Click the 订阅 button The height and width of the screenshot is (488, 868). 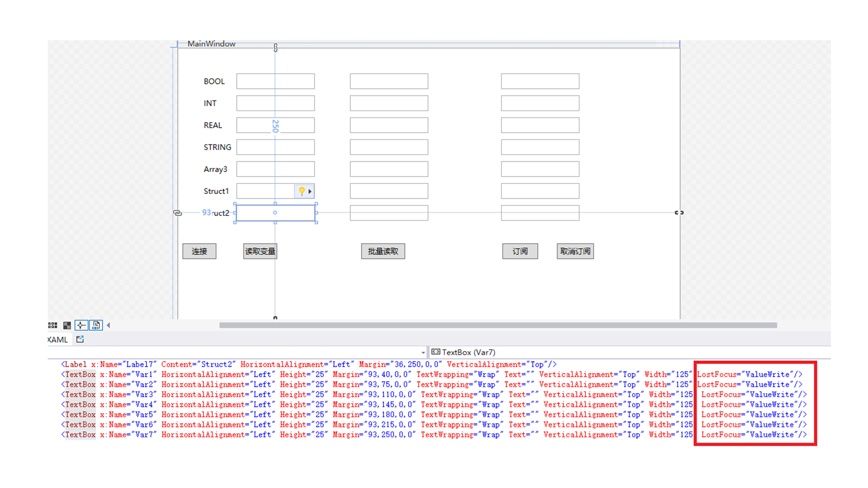[x=520, y=251]
